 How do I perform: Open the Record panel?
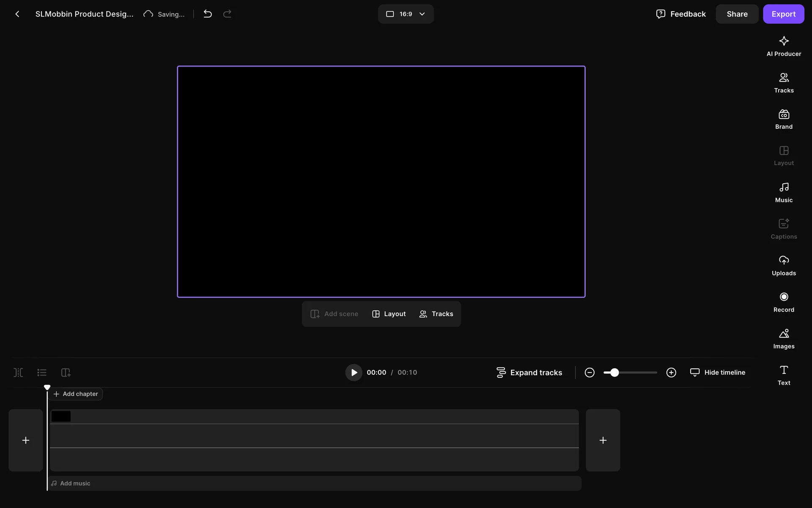pyautogui.click(x=784, y=302)
